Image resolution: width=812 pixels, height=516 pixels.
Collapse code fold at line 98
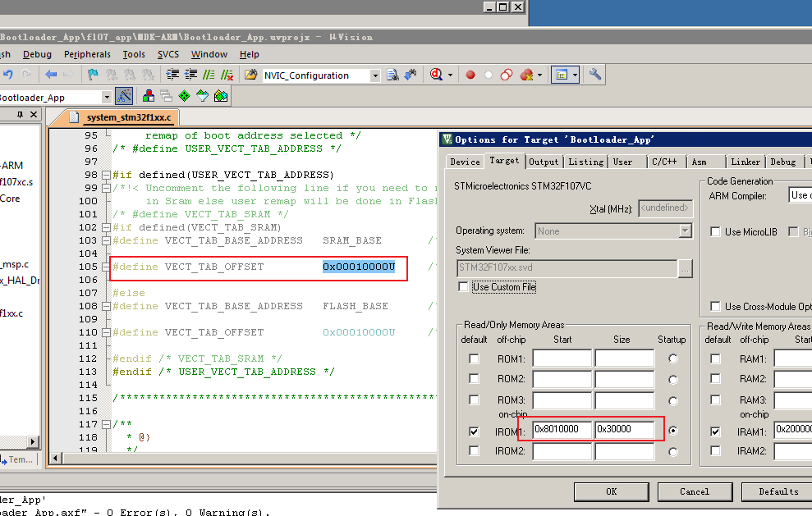(106, 175)
